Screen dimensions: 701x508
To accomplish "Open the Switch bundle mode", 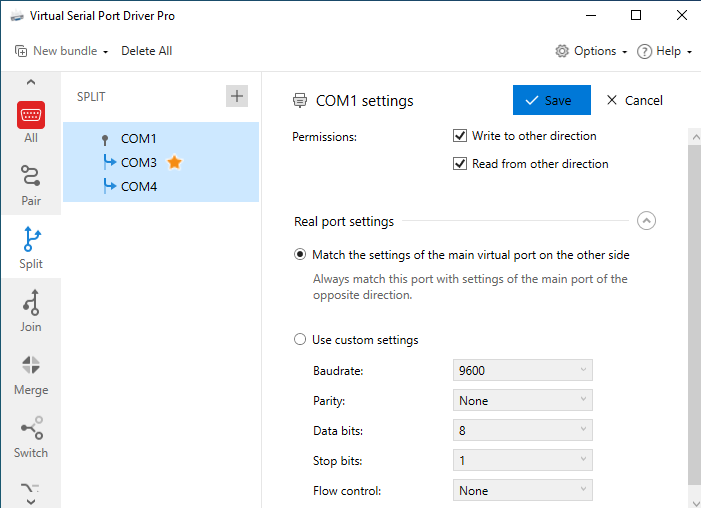I will coord(31,436).
